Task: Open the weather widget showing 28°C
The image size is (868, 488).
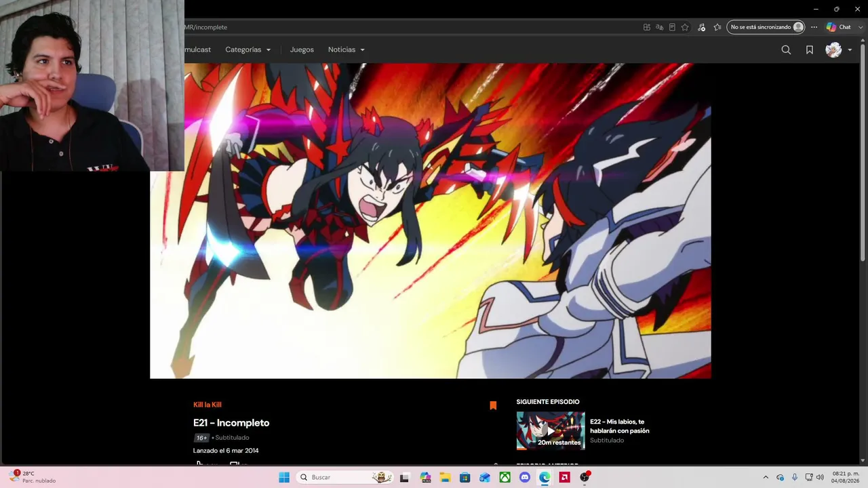Action: pos(33,477)
